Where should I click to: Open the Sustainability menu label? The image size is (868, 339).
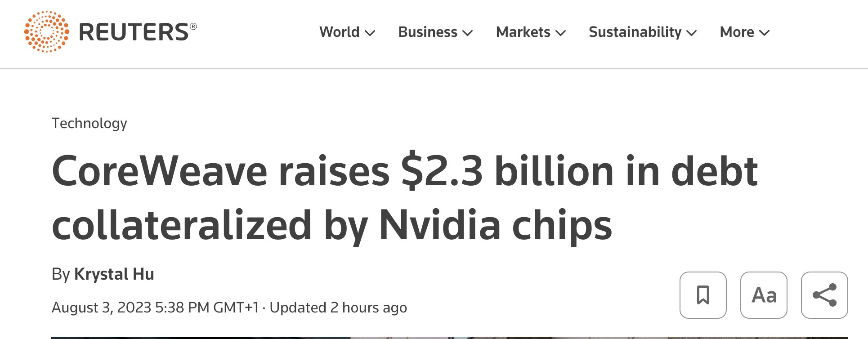635,32
